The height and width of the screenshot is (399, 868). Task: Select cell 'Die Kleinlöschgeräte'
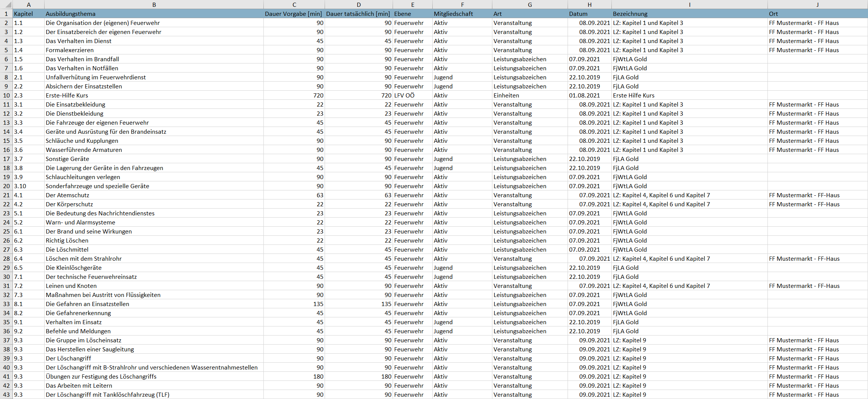click(154, 268)
